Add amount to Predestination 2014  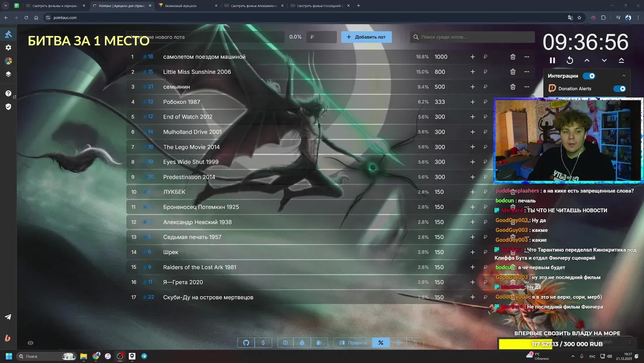point(473,177)
